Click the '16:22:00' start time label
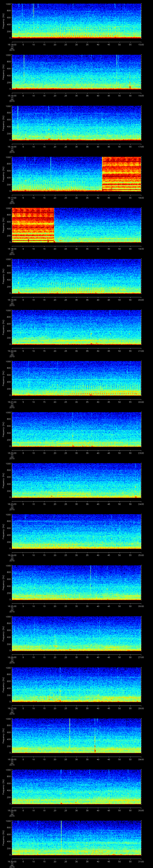The image size is (153, 868). click(x=12, y=453)
